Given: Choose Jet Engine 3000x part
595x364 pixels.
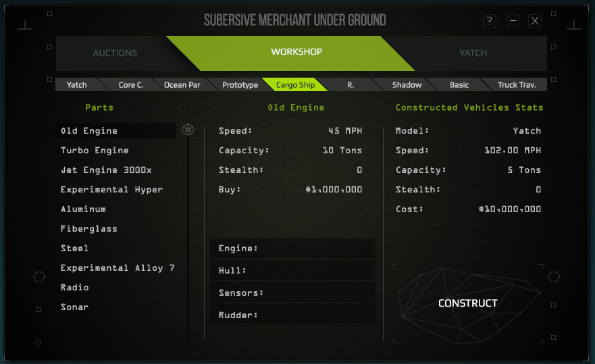Looking at the screenshot, I should (x=106, y=170).
